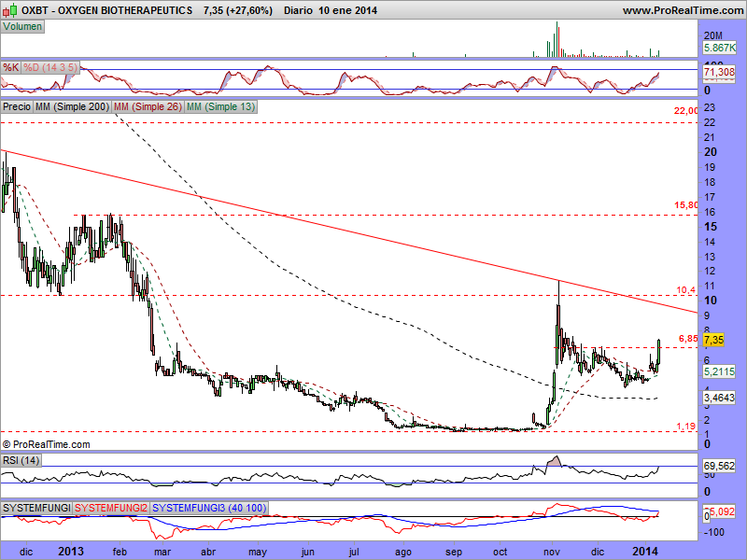
Task: Open the Volumen indicator label
Action: tap(22, 26)
